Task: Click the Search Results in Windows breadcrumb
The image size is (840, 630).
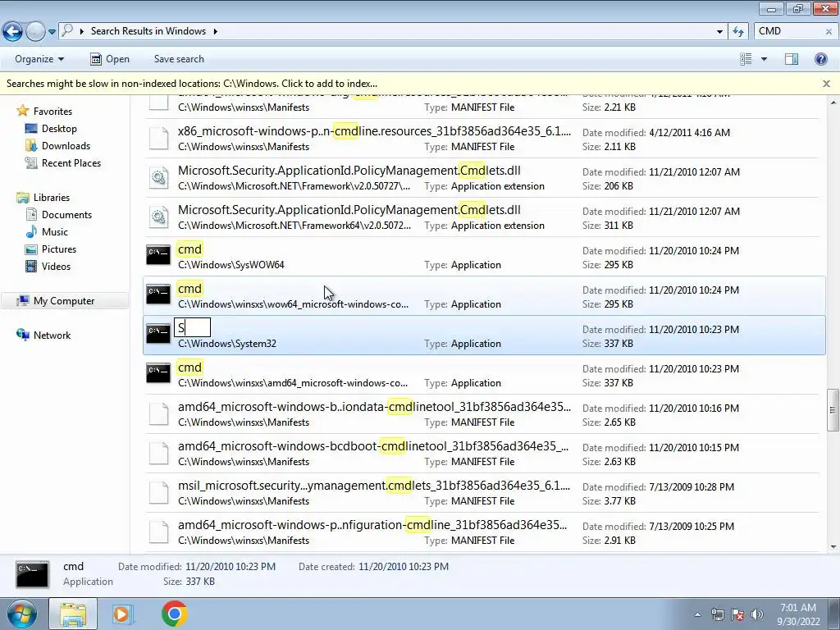Action: [148, 31]
